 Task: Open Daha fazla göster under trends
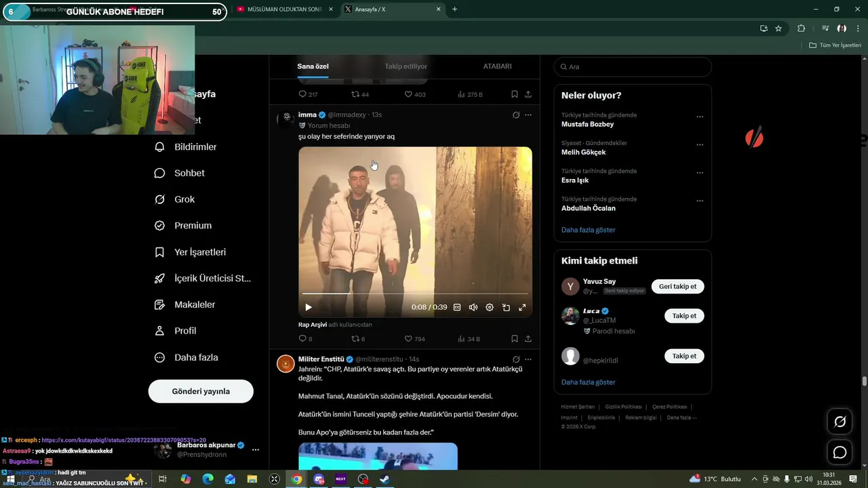pyautogui.click(x=588, y=230)
